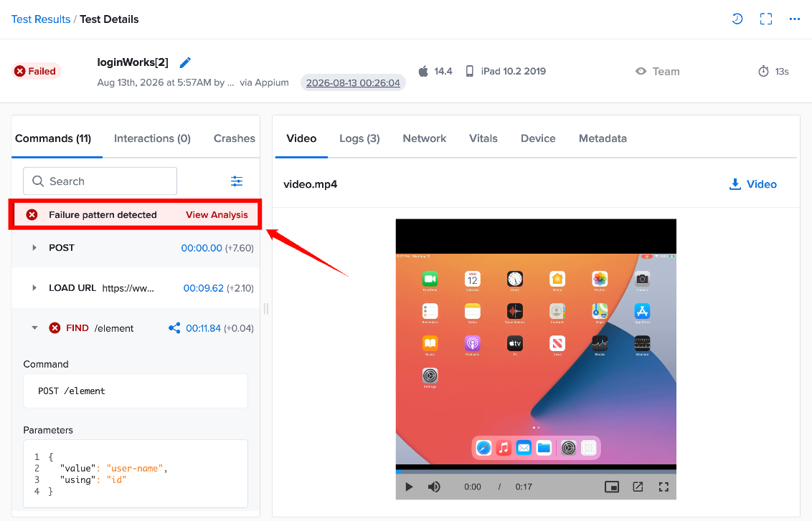Make the video player fullscreen
This screenshot has width=812, height=521.
664,487
